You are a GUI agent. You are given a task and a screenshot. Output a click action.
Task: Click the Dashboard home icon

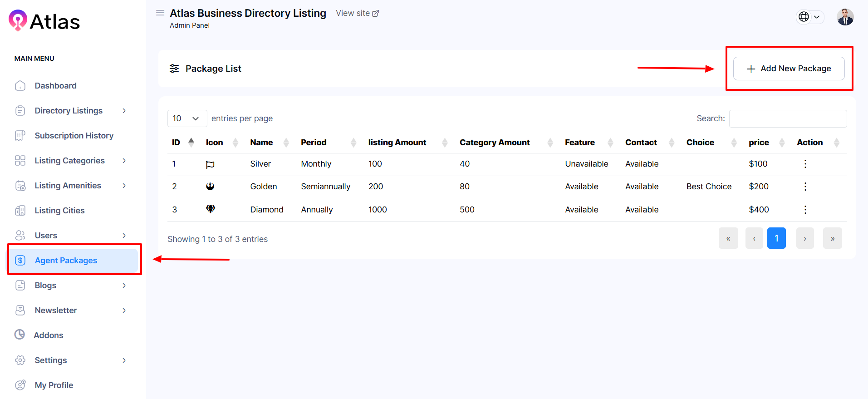tap(20, 86)
